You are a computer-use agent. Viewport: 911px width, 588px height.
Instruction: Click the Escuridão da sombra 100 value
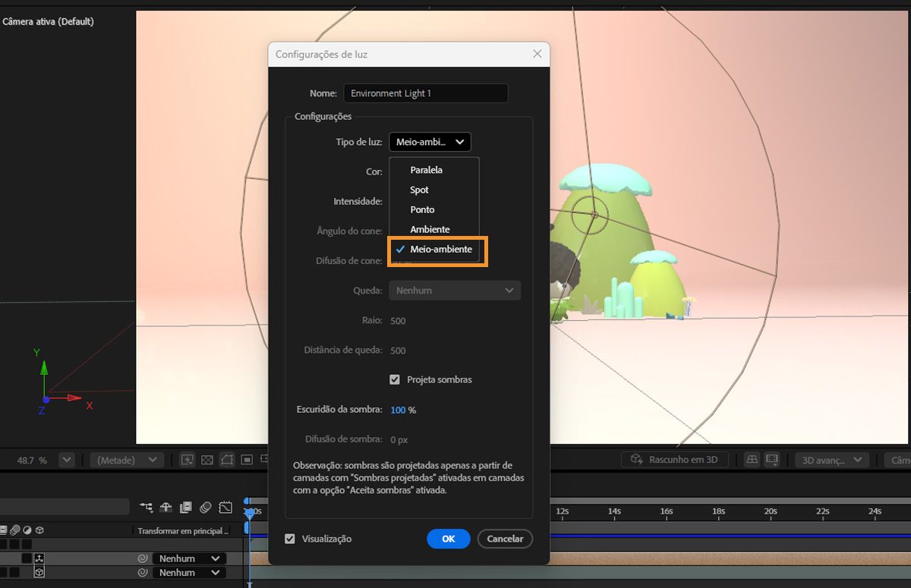click(x=398, y=410)
